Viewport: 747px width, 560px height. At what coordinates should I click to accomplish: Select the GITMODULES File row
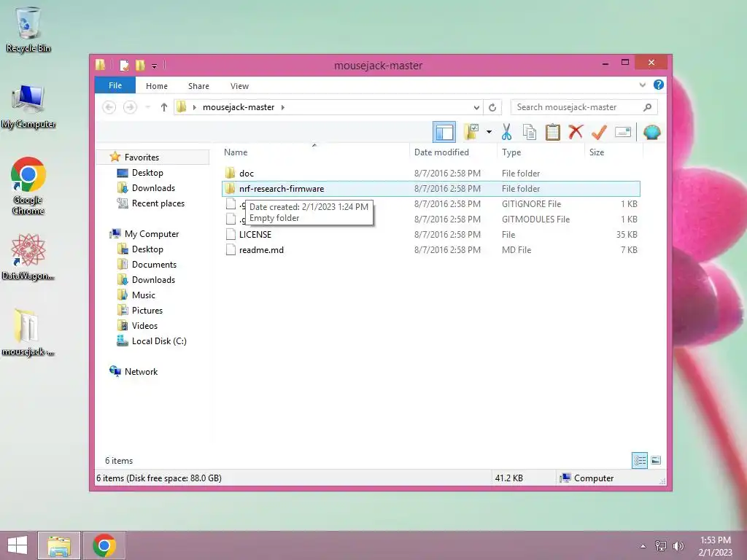click(431, 219)
